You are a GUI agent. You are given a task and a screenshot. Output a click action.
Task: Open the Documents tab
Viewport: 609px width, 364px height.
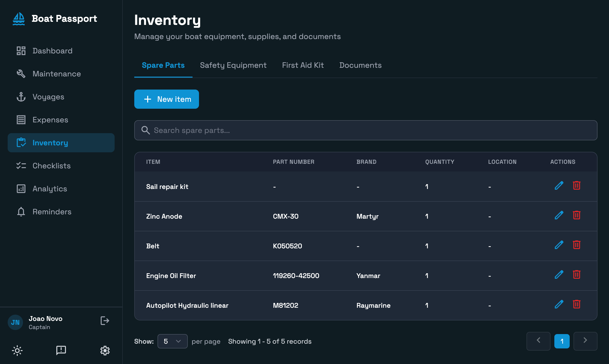360,65
